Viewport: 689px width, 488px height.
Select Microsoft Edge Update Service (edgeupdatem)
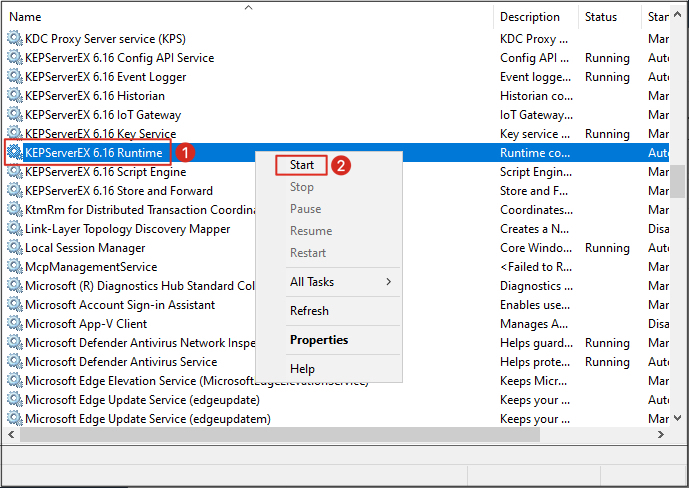148,418
